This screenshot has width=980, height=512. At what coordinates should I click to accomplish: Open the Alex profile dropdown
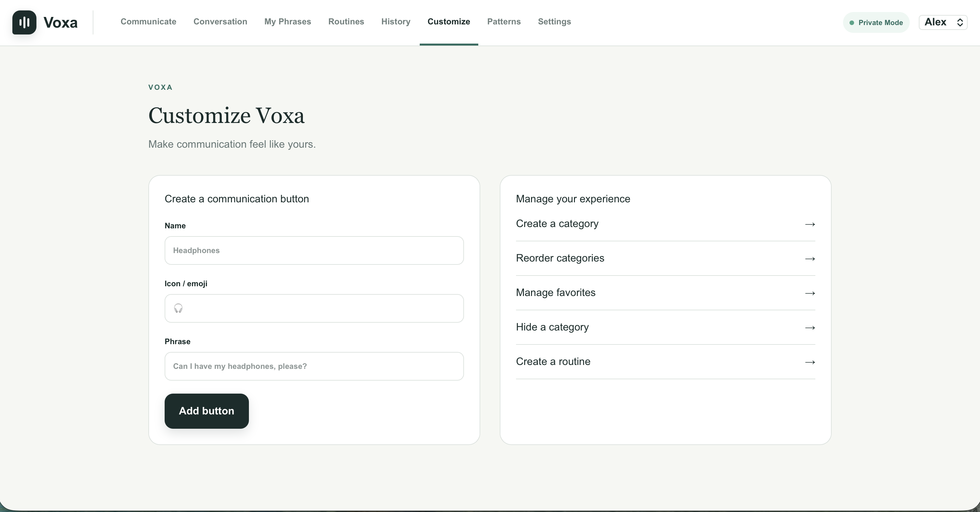(x=943, y=22)
